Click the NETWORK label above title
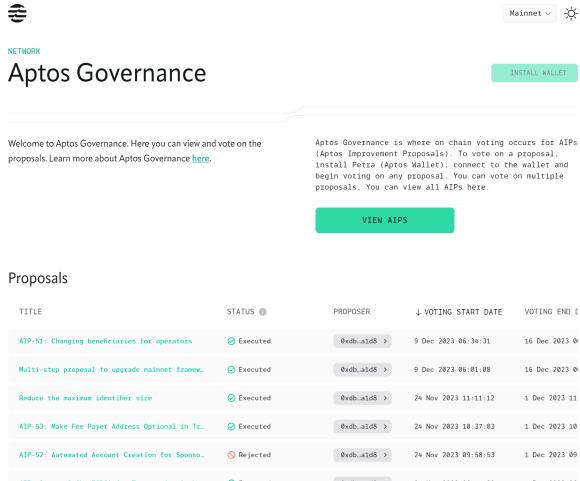This screenshot has width=580, height=481. [24, 51]
